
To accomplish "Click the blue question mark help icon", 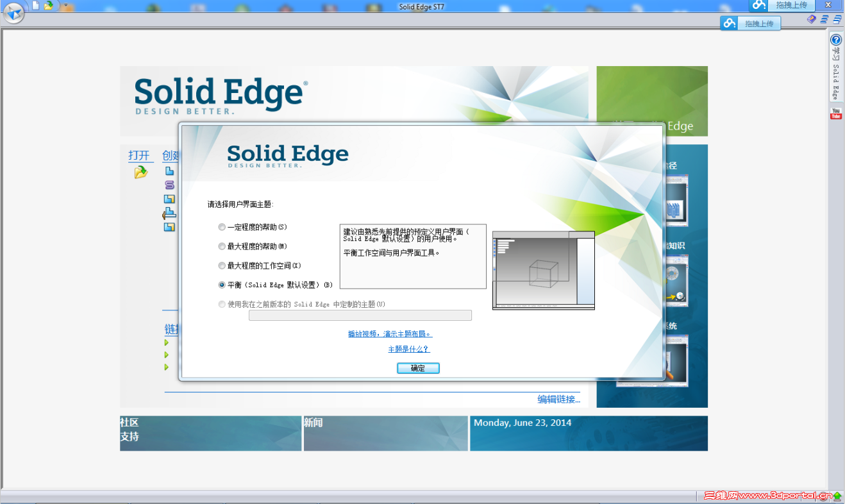I will pyautogui.click(x=836, y=40).
